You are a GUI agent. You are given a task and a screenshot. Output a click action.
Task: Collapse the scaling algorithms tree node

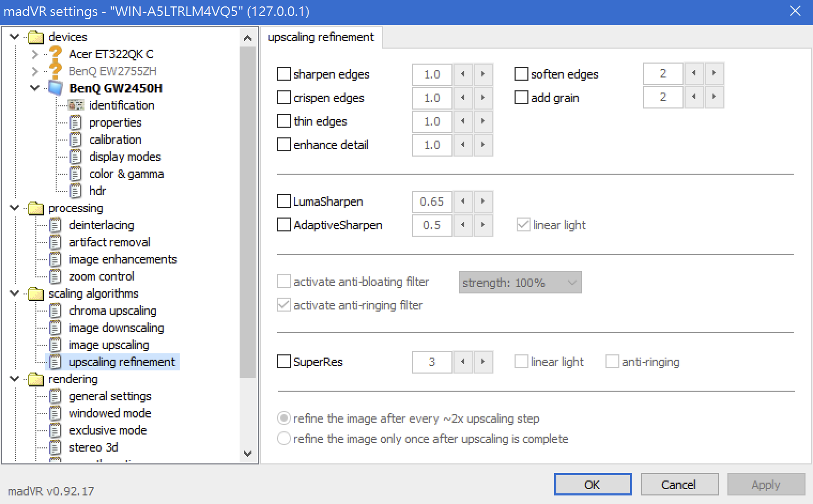pyautogui.click(x=14, y=293)
